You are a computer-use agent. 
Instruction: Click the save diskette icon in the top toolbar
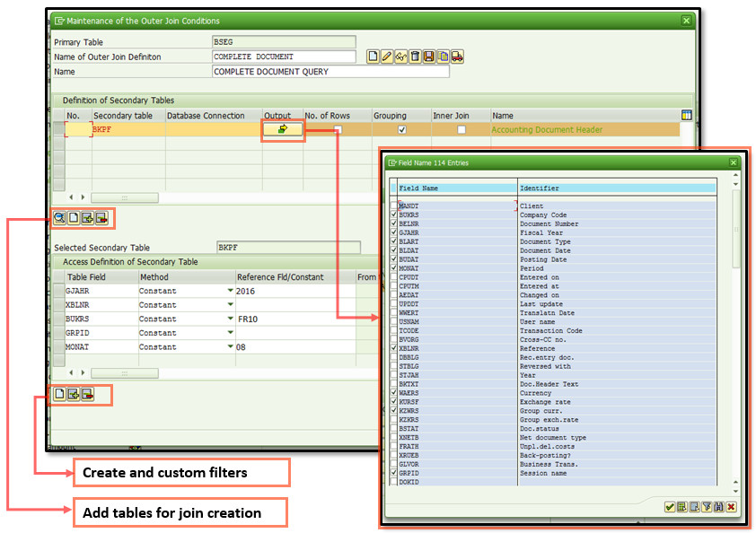429,57
